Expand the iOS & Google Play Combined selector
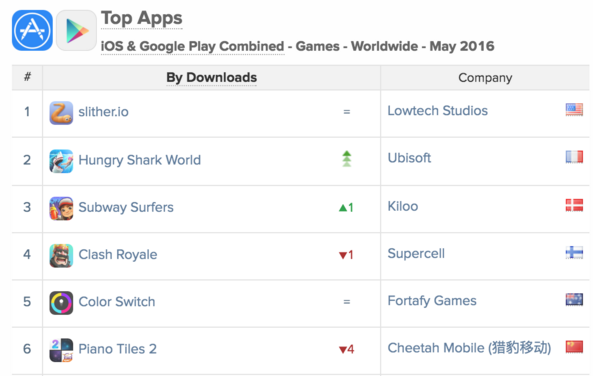 [x=192, y=46]
